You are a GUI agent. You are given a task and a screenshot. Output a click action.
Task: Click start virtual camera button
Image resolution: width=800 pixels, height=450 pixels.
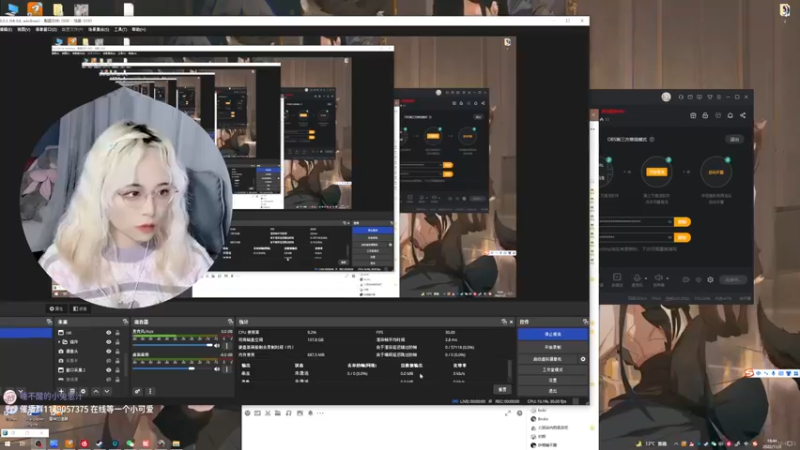[547, 359]
